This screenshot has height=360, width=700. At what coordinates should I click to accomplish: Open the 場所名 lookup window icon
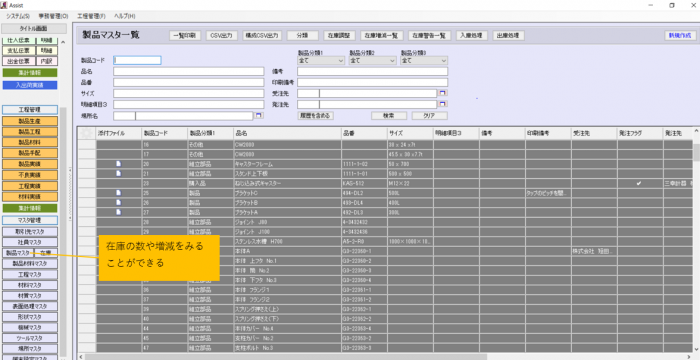pos(259,115)
